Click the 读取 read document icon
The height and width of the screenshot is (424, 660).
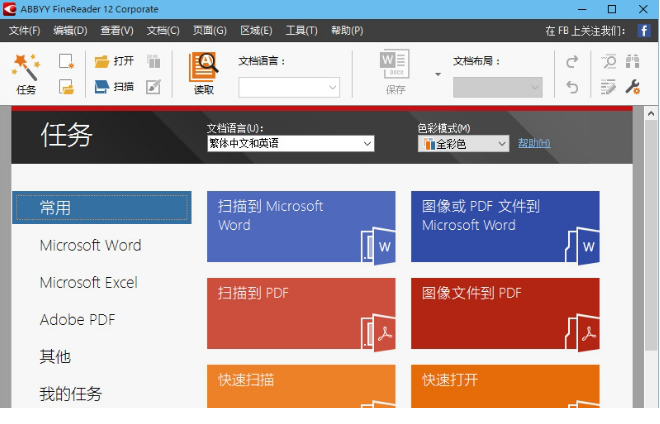pos(203,67)
